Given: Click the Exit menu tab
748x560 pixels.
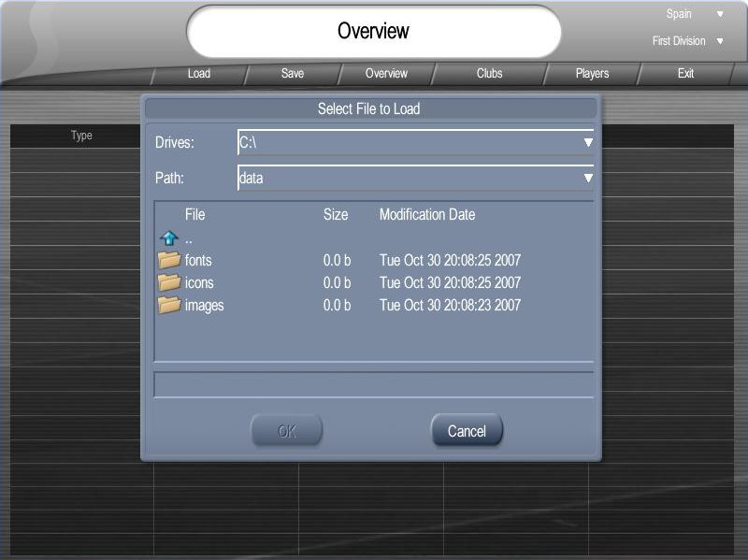Looking at the screenshot, I should tap(685, 74).
